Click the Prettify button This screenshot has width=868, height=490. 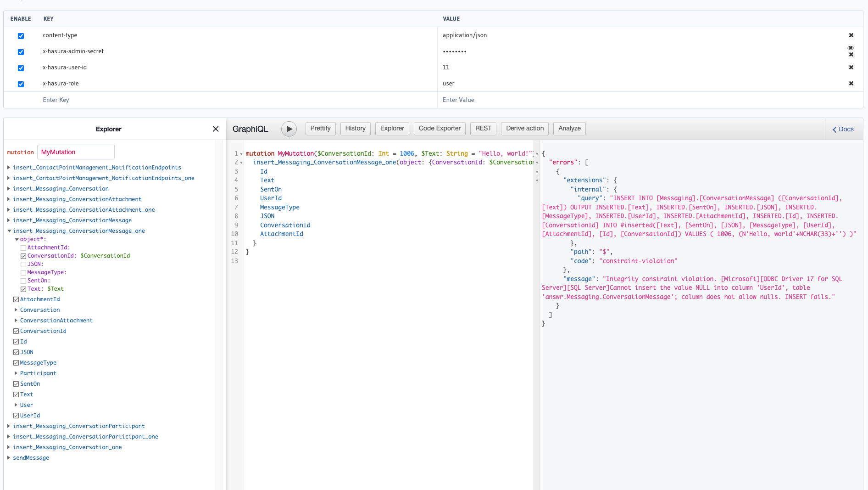pyautogui.click(x=320, y=129)
